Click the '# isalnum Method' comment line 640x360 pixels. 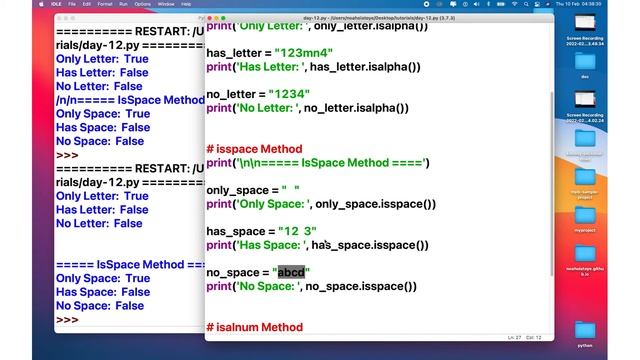tap(255, 327)
